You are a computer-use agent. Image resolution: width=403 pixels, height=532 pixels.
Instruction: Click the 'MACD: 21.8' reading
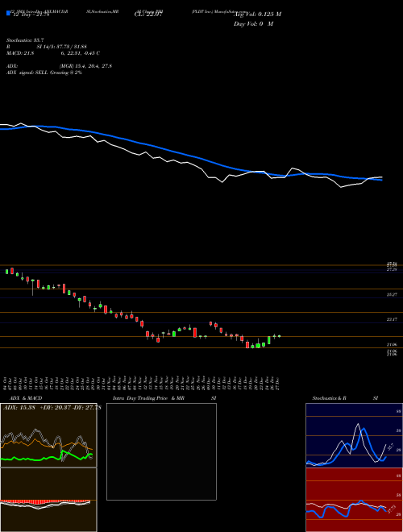pyautogui.click(x=20, y=53)
